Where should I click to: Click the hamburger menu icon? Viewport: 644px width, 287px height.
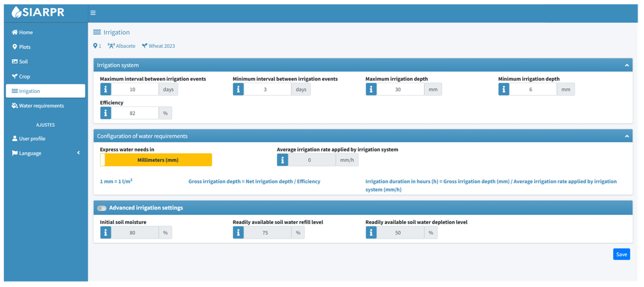(93, 13)
